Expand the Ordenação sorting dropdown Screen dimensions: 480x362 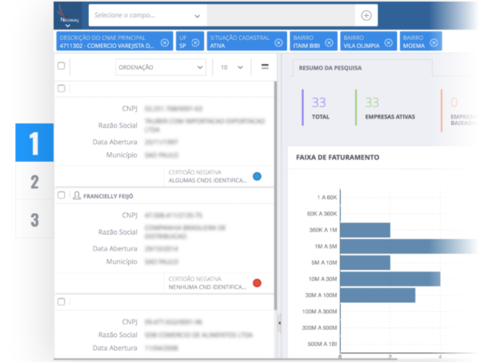pyautogui.click(x=160, y=67)
